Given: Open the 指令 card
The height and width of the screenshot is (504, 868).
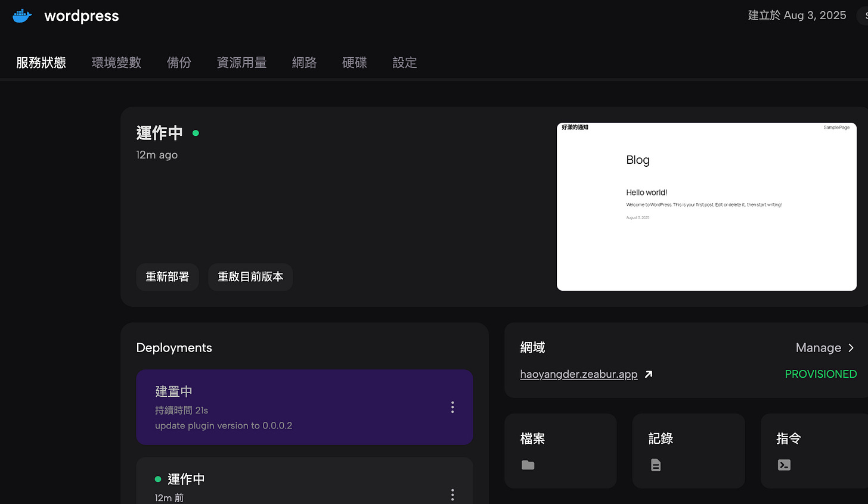Looking at the screenshot, I should (814, 451).
